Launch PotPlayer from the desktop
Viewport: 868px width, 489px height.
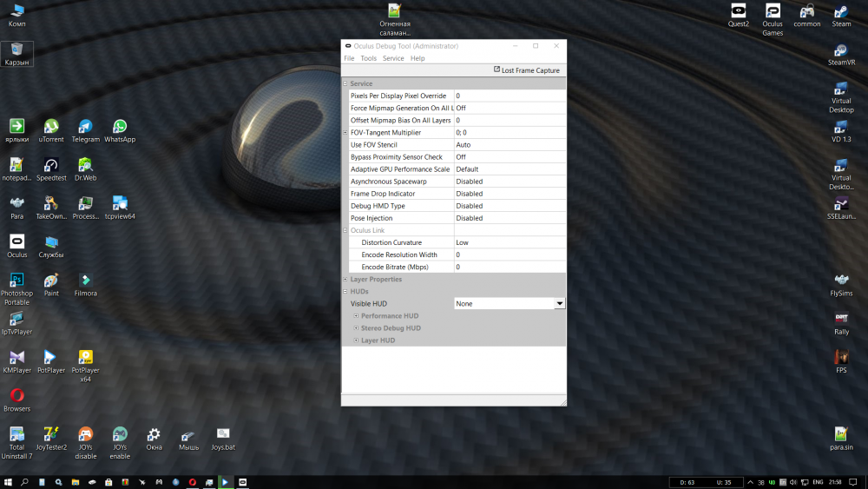point(51,358)
